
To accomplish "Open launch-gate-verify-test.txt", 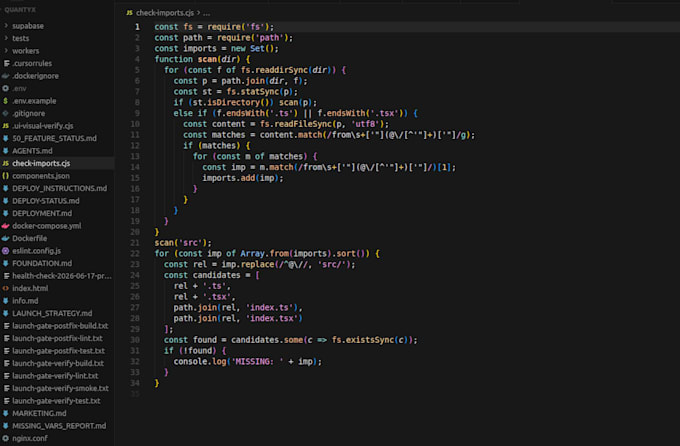I will [x=56, y=401].
